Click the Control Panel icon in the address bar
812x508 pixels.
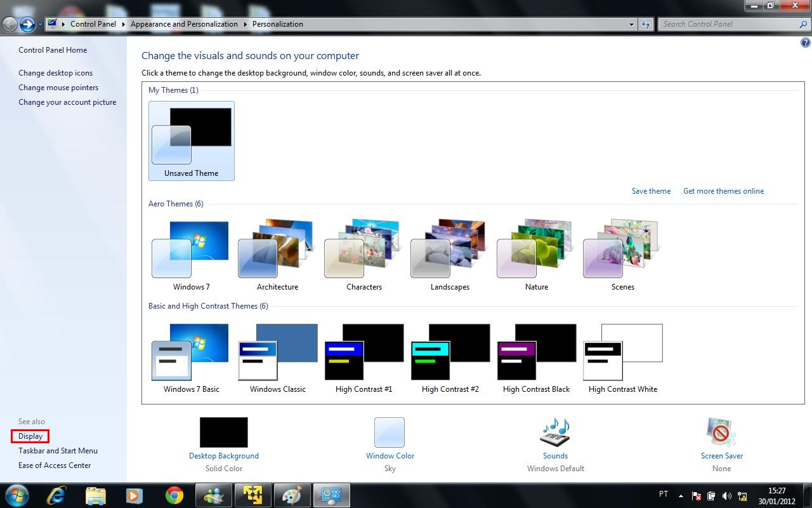(x=53, y=24)
